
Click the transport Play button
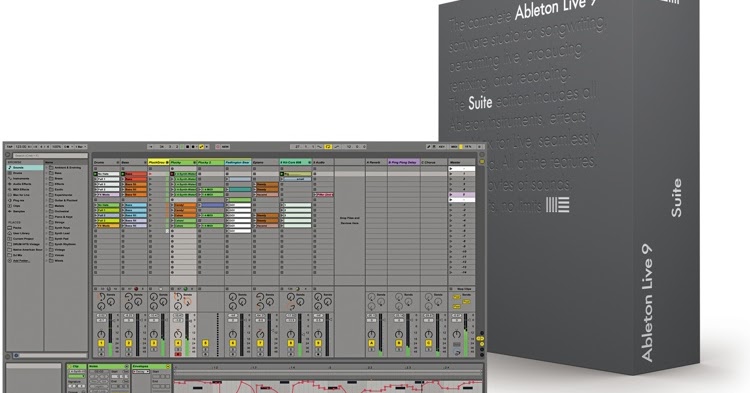click(x=182, y=147)
